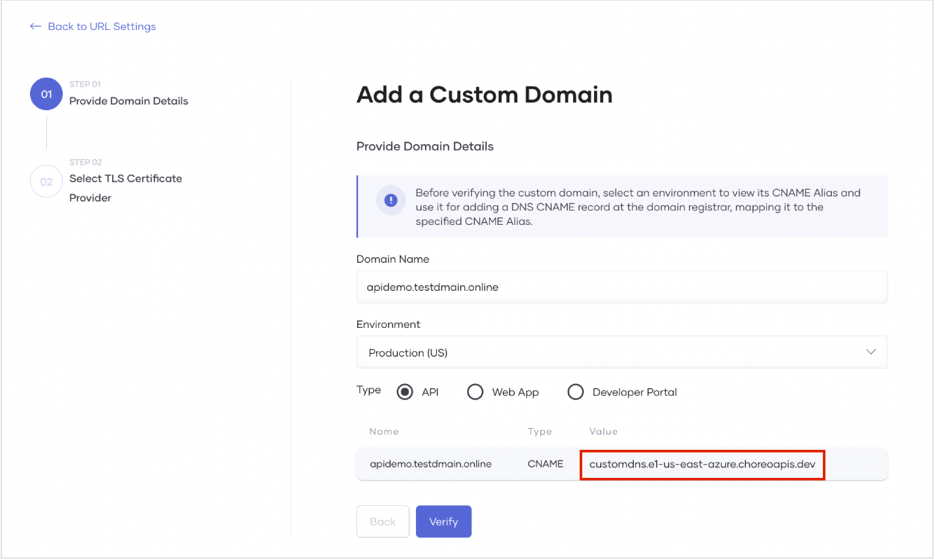This screenshot has width=935, height=560.
Task: Click the customdns CNAME alias value
Action: (x=702, y=464)
